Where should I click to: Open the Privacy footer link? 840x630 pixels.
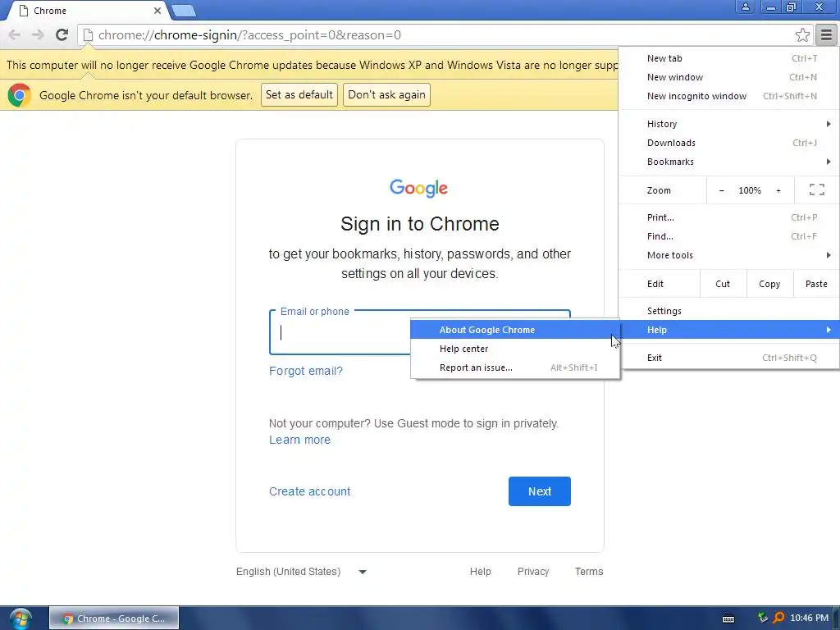tap(533, 572)
